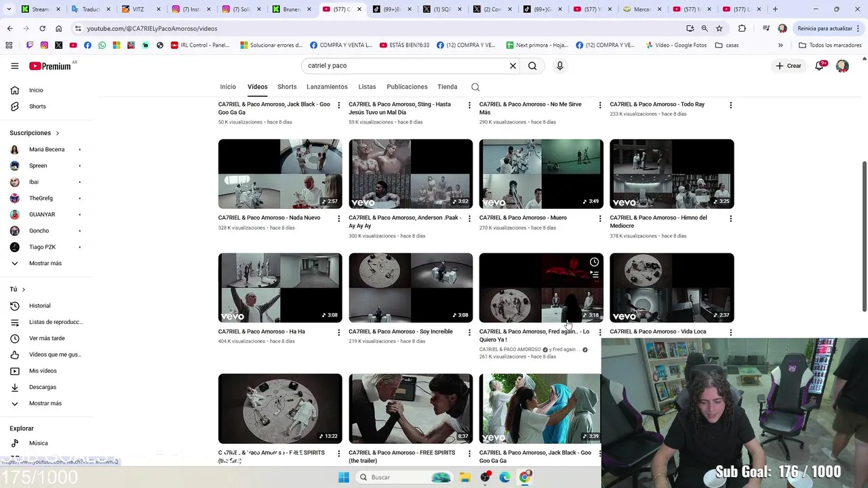
Task: Open Chrome from the Windows taskbar
Action: (x=525, y=477)
